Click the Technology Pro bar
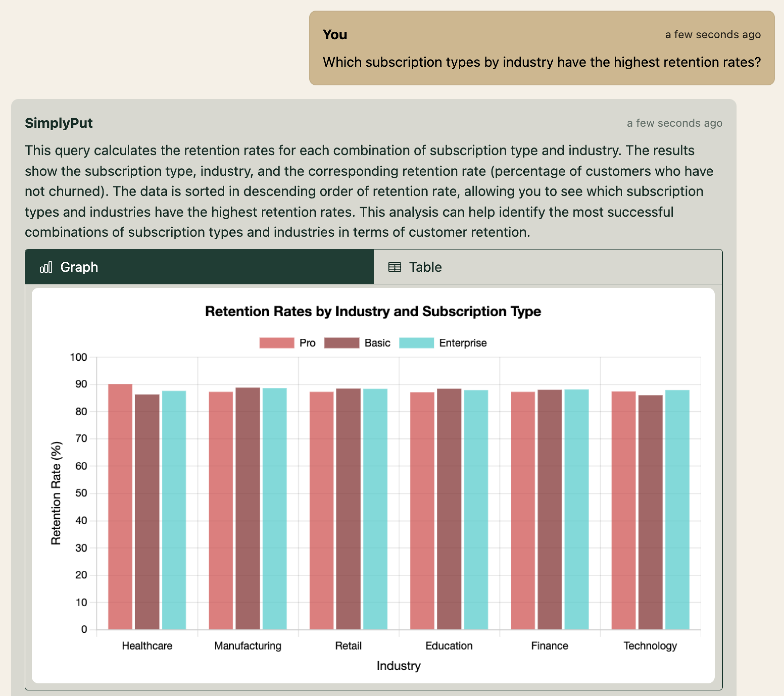784x696 pixels. tap(624, 510)
